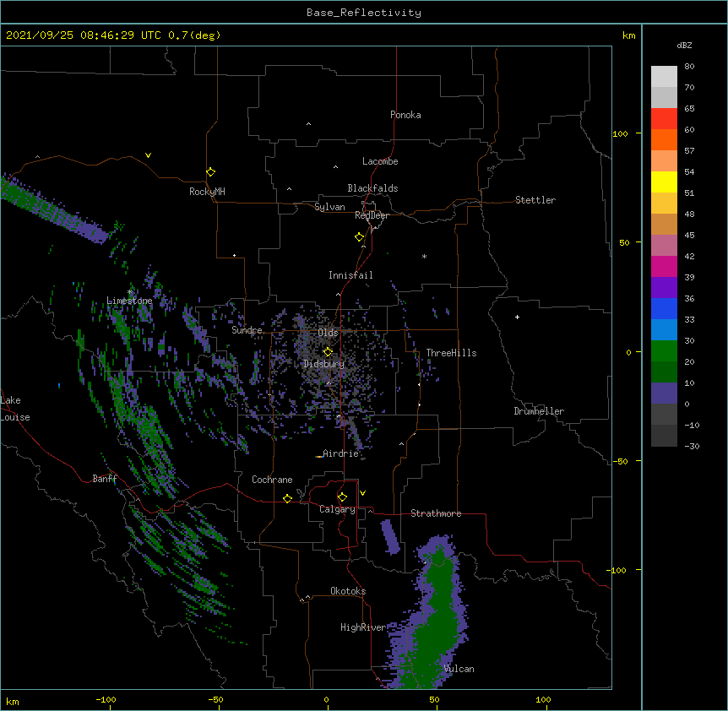Click the 50 tick on bottom axis
The height and width of the screenshot is (711, 728).
[x=434, y=699]
